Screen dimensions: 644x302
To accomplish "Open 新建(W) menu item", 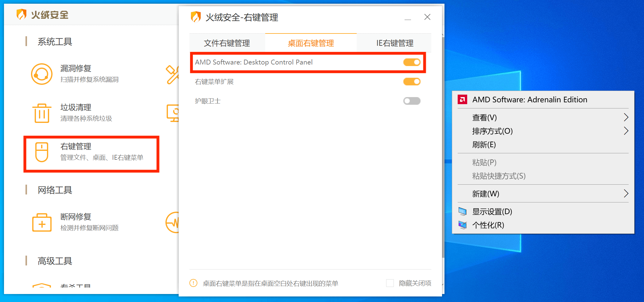I will click(543, 194).
